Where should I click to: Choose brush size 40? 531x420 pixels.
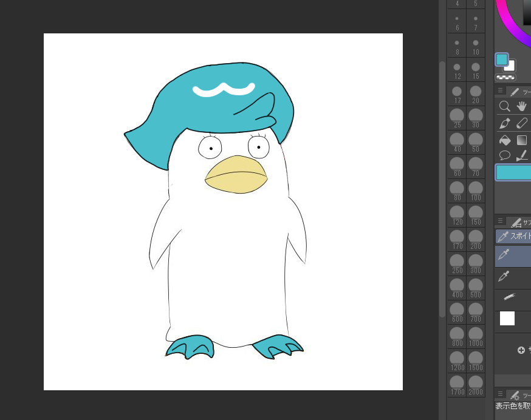[457, 143]
